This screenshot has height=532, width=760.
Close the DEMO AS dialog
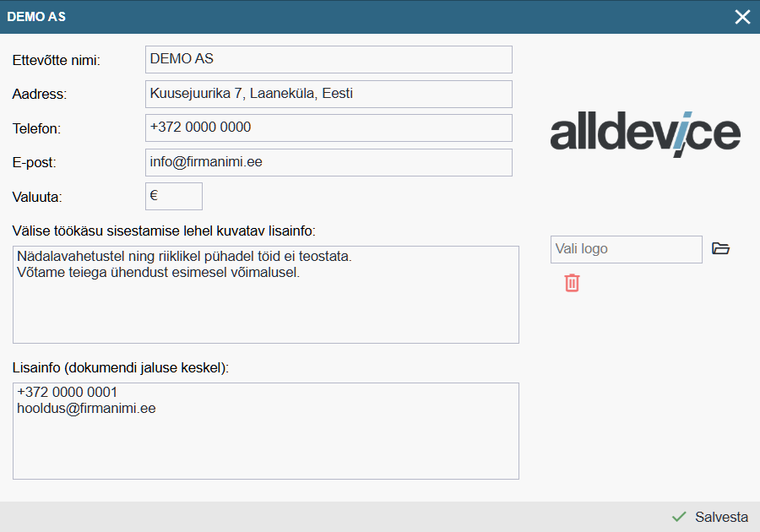click(x=742, y=17)
